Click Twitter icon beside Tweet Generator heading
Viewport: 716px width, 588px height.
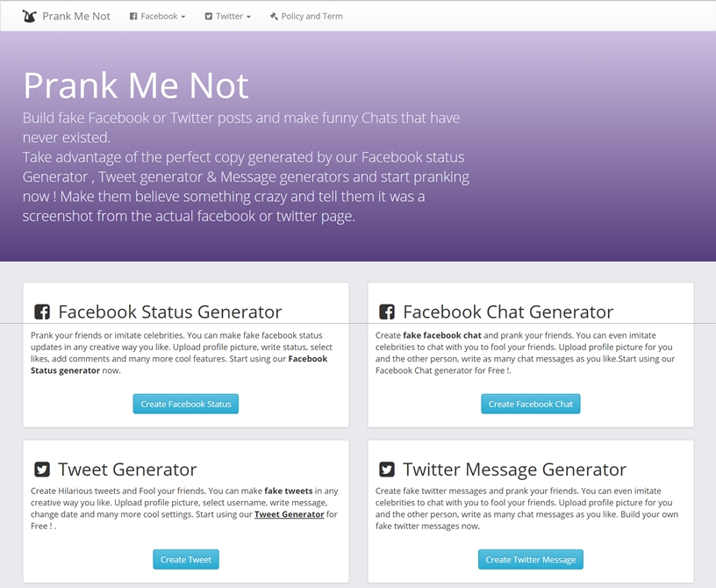coord(42,470)
